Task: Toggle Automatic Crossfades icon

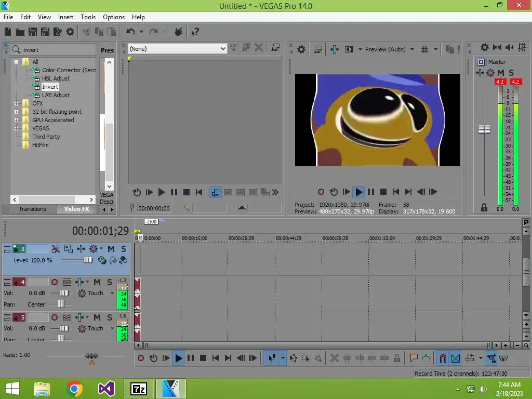Action: coord(456,358)
